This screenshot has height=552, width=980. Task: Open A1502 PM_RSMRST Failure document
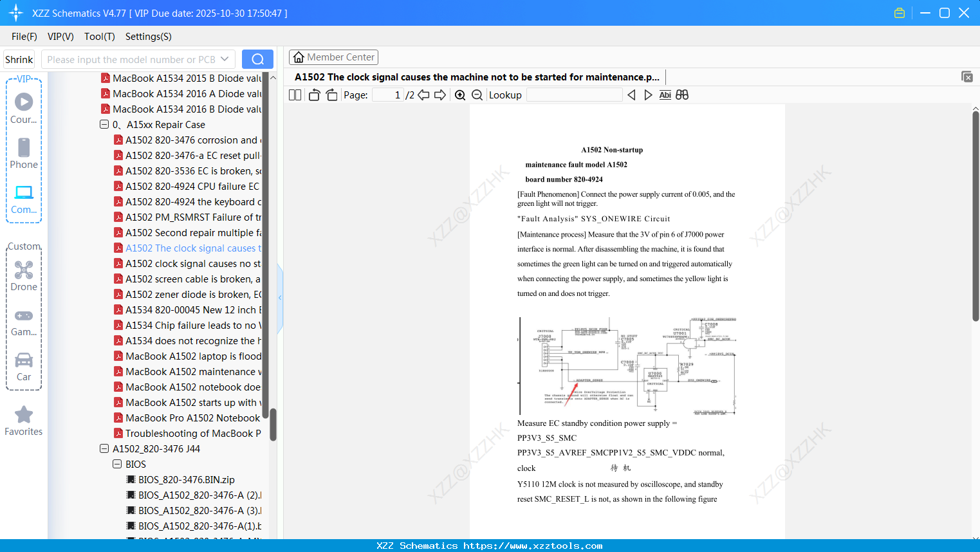tap(188, 217)
